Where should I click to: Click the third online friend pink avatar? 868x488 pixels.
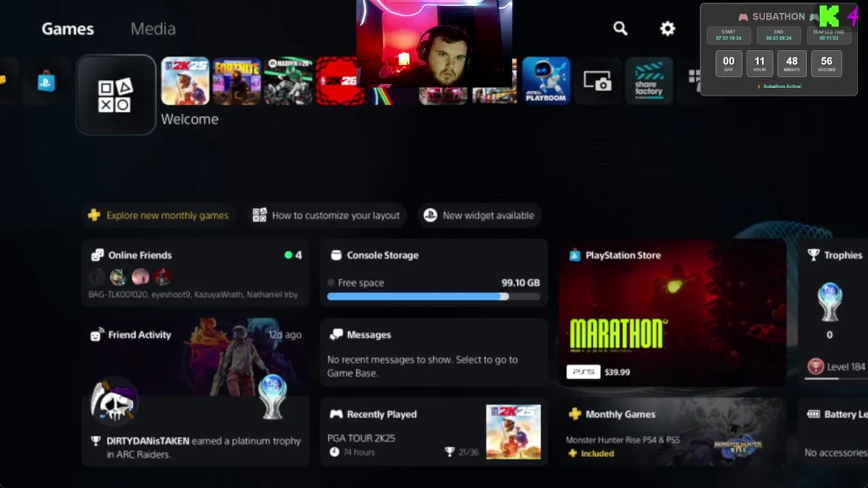coord(140,277)
